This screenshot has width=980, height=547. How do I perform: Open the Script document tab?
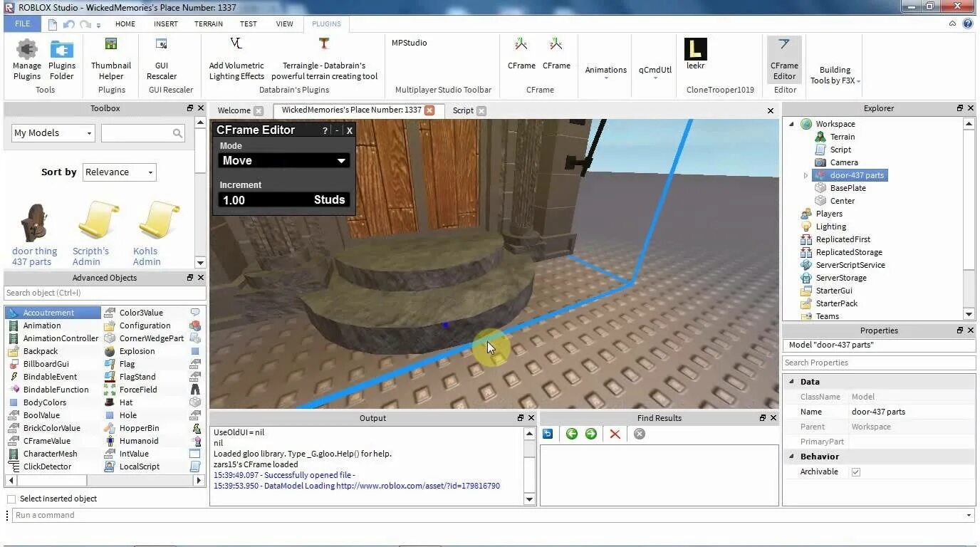pyautogui.click(x=463, y=110)
